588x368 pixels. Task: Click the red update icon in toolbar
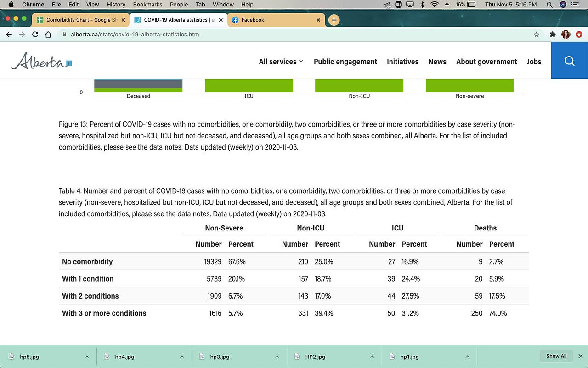click(x=578, y=34)
